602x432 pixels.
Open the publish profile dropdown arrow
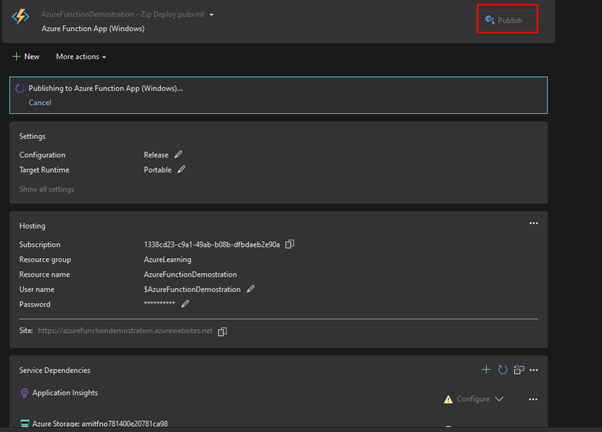212,15
